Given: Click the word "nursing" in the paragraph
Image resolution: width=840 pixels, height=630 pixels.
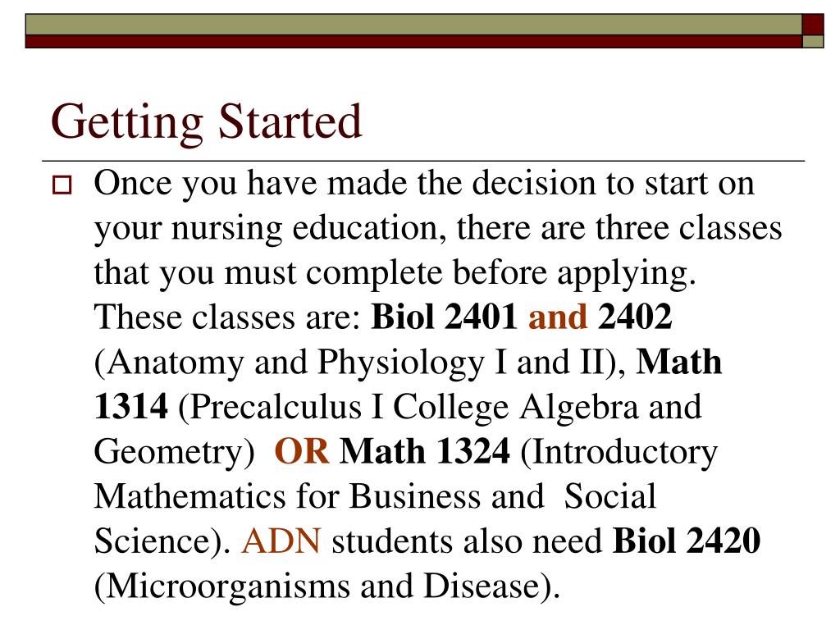Looking at the screenshot, I should click(x=226, y=230).
